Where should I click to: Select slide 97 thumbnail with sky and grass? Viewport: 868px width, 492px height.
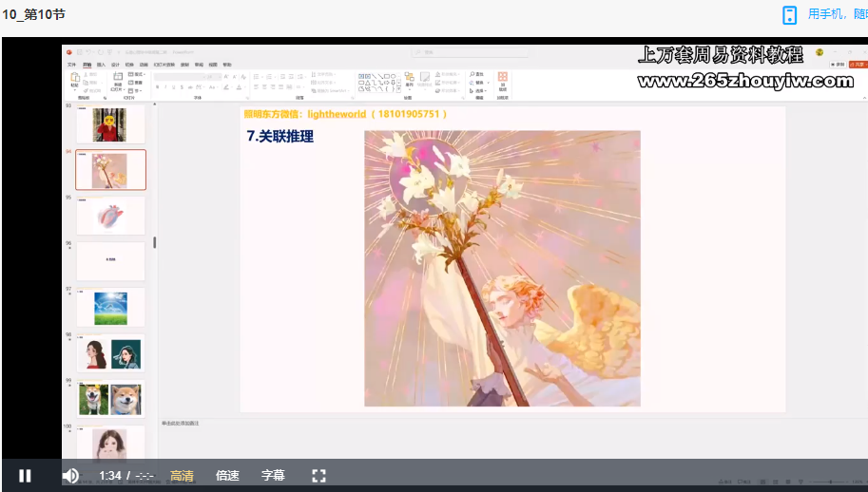110,308
